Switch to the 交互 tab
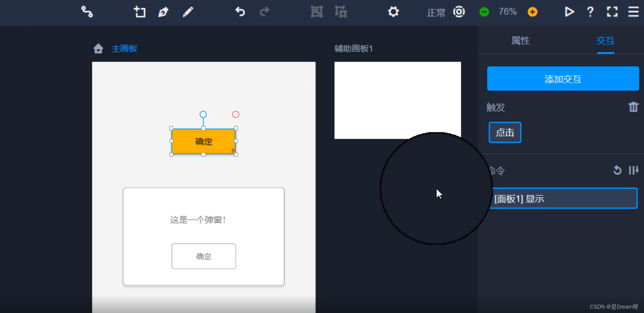Viewport: 644px width, 313px height. [x=605, y=41]
